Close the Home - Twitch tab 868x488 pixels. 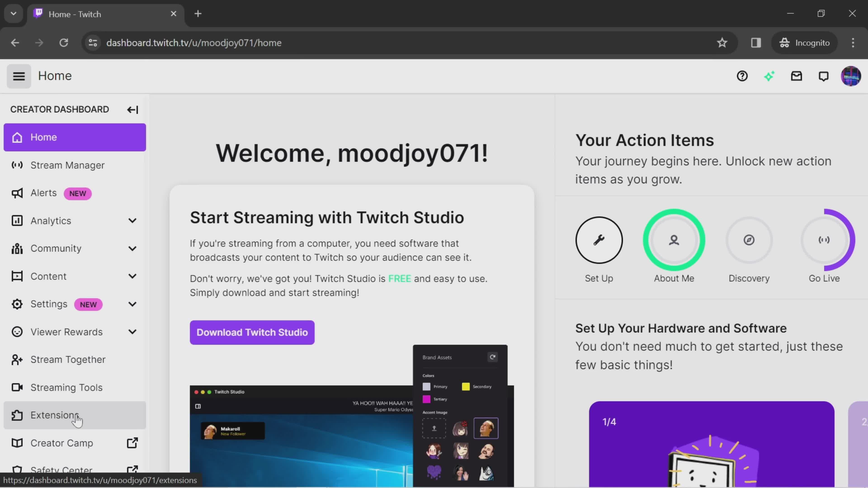click(174, 14)
